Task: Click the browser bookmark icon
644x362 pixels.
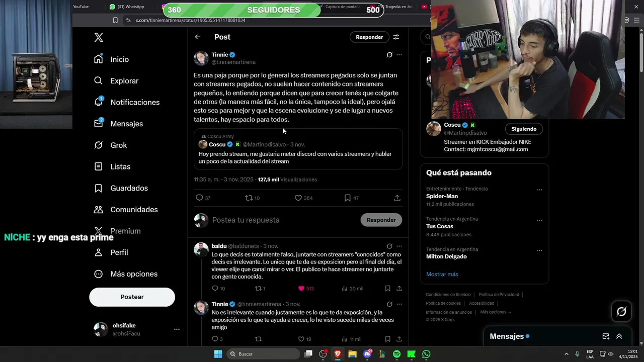Action: 115,20
